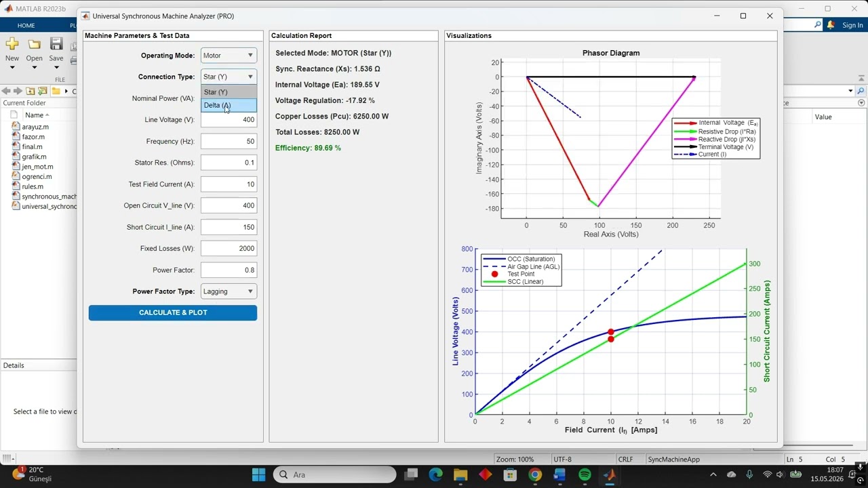Click CRLF line ending in status bar

click(625, 460)
